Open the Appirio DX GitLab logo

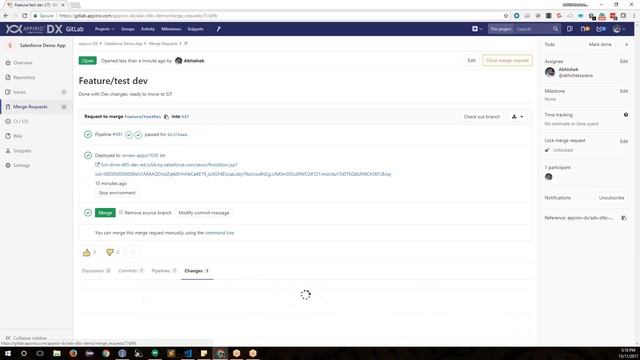(x=44, y=29)
